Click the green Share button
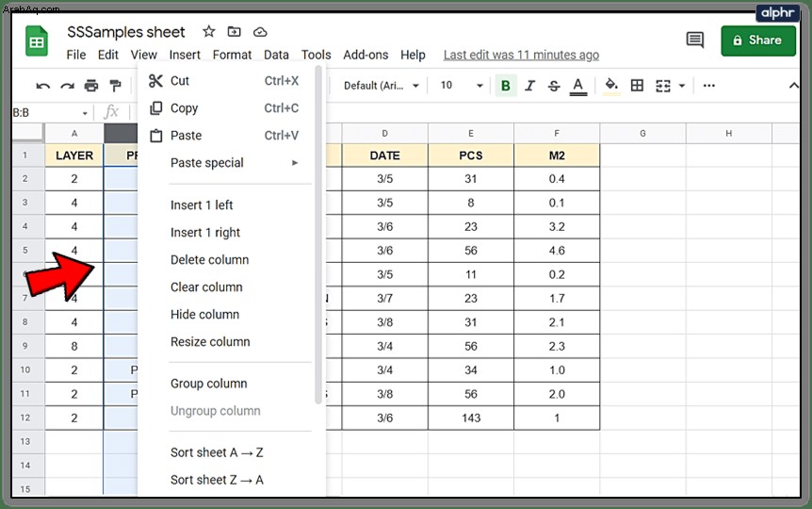 tap(758, 41)
